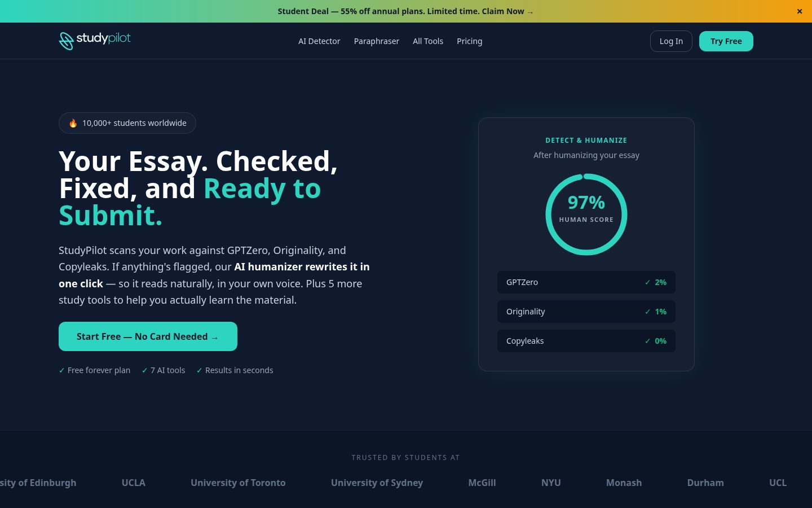Click the fire emoji in the students badge
812x508 pixels.
[73, 123]
